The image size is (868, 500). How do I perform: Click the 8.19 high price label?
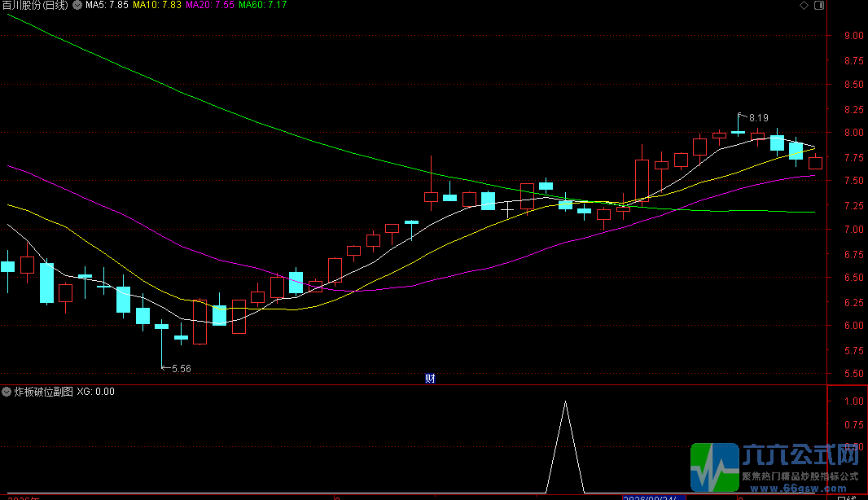[759, 118]
